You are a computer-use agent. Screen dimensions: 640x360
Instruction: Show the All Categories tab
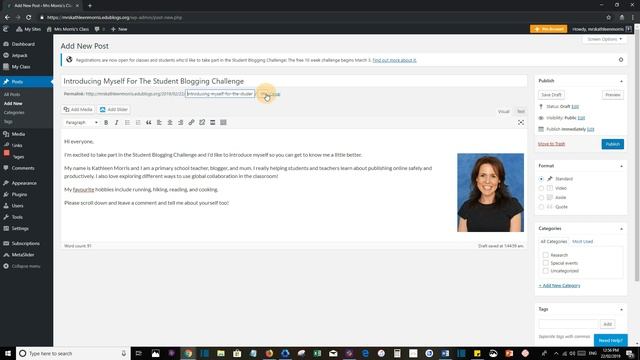[553, 242]
